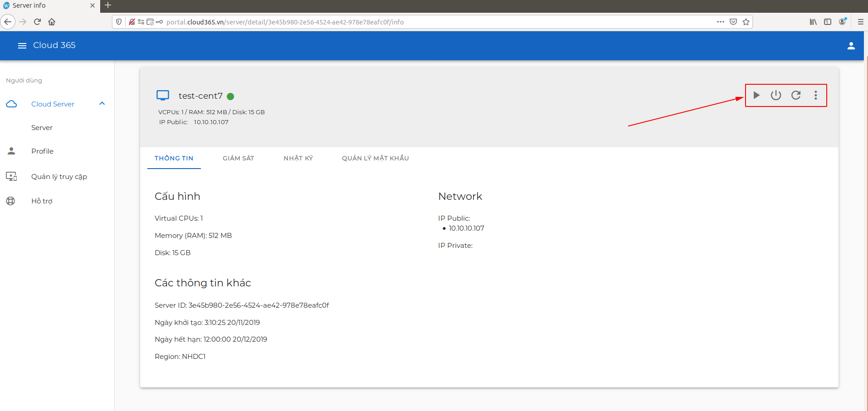
Task: Click the Ngày khởi tạo date line
Action: click(x=207, y=323)
